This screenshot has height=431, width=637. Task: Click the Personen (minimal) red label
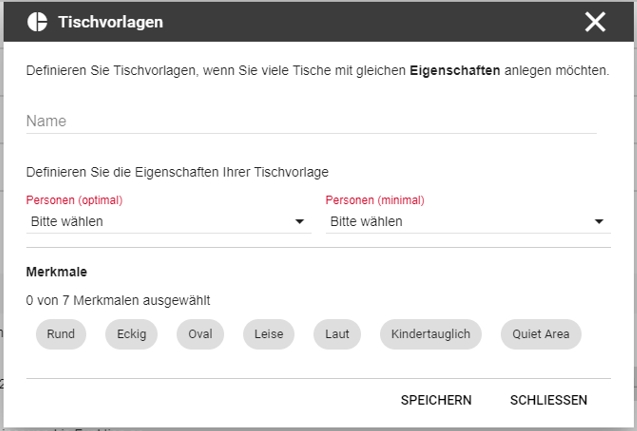tap(375, 200)
